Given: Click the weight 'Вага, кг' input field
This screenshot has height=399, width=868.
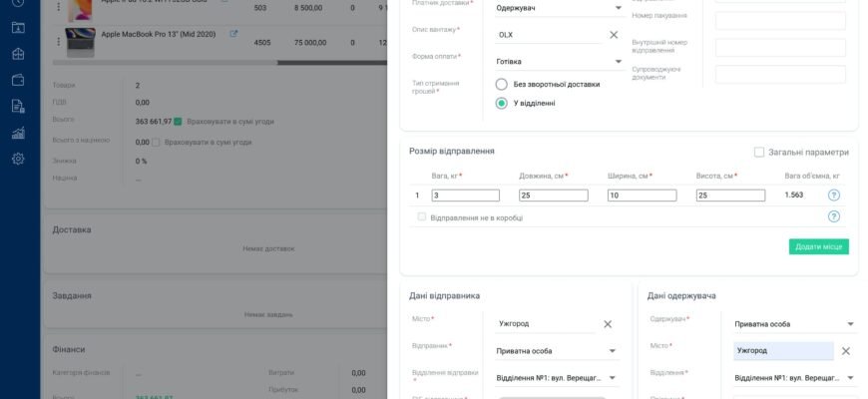Looking at the screenshot, I should [465, 196].
